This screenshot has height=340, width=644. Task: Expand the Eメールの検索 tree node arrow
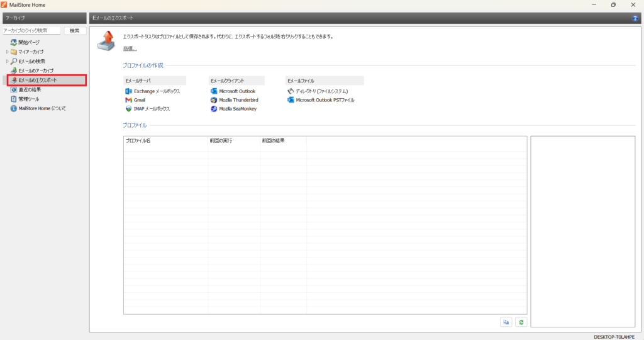point(7,61)
